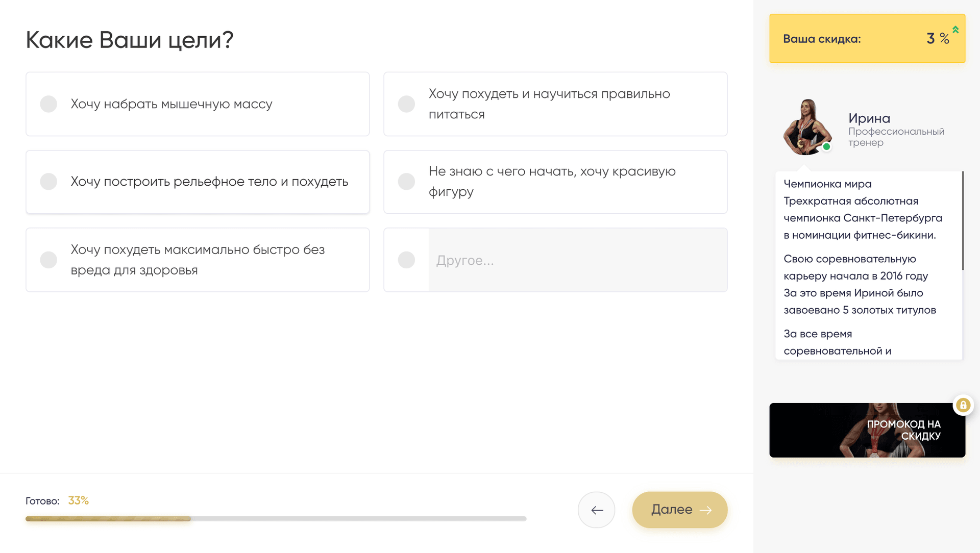
Task: Select the radio button beside 'Другое...'
Action: tap(406, 260)
